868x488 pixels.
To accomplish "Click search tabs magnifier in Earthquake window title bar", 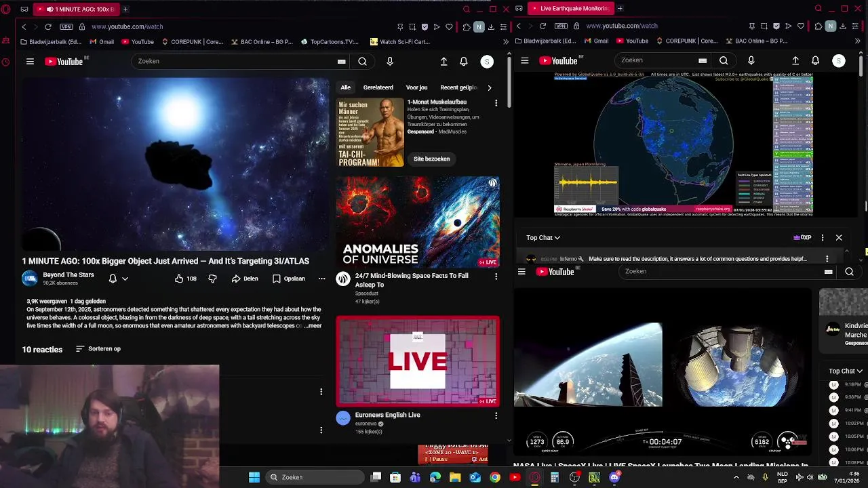I will 818,9.
